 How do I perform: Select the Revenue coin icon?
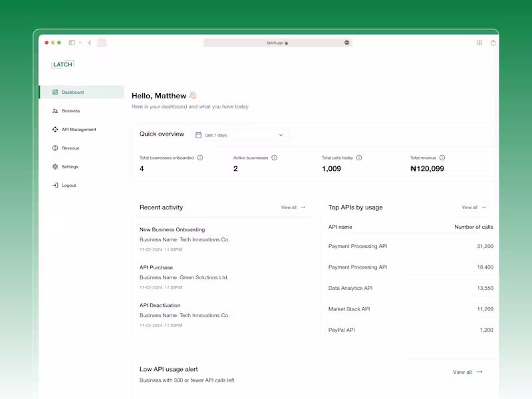pyautogui.click(x=55, y=148)
